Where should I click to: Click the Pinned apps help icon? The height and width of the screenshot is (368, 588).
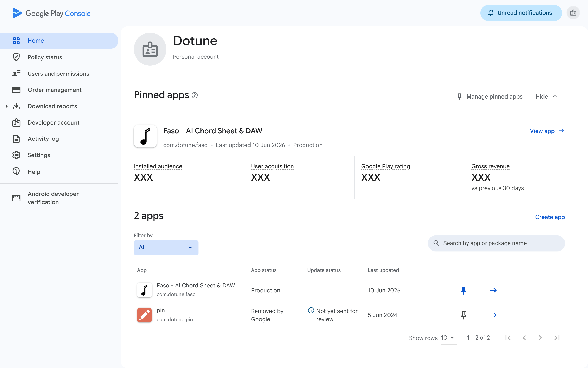tap(195, 95)
